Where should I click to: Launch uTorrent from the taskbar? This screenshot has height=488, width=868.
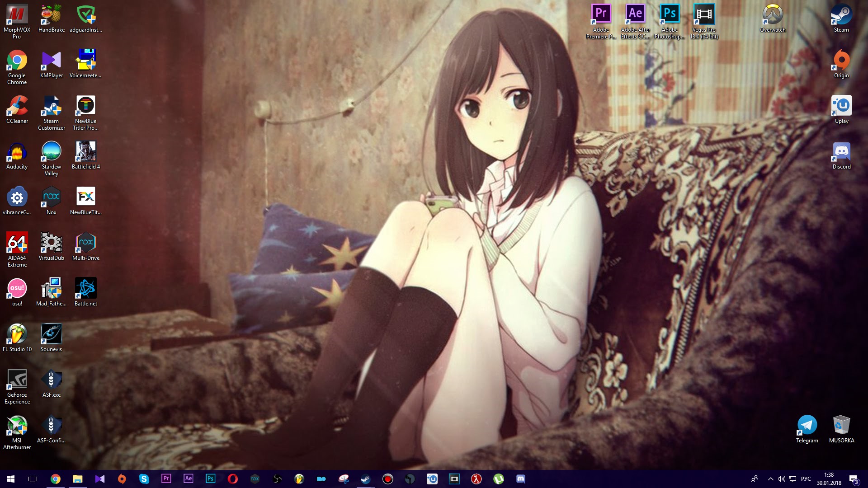pos(499,479)
